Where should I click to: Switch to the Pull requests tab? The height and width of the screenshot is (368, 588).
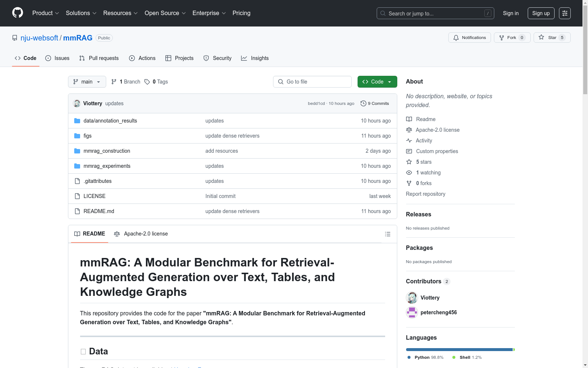click(99, 58)
